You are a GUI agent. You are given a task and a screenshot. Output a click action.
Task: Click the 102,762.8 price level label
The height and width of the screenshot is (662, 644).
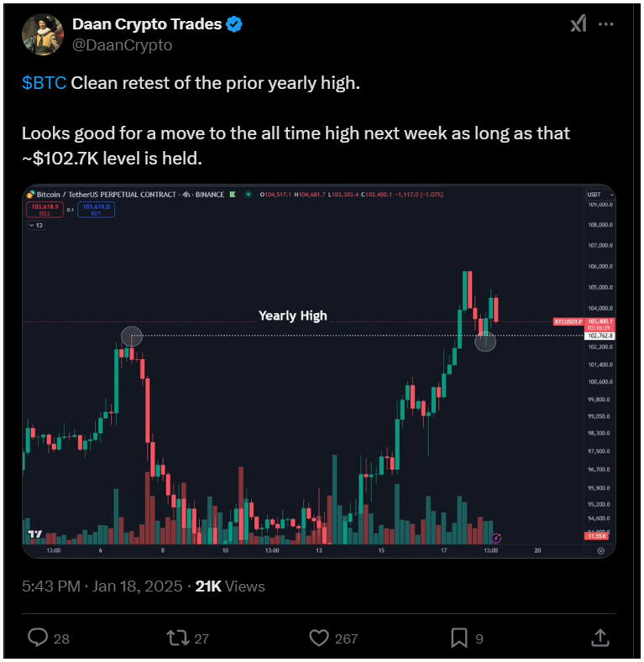point(599,336)
